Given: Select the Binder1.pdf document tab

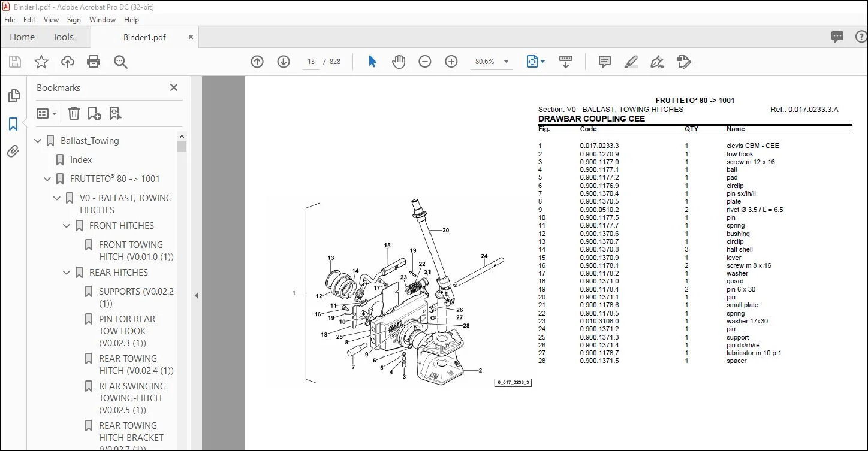Looking at the screenshot, I should click(143, 37).
